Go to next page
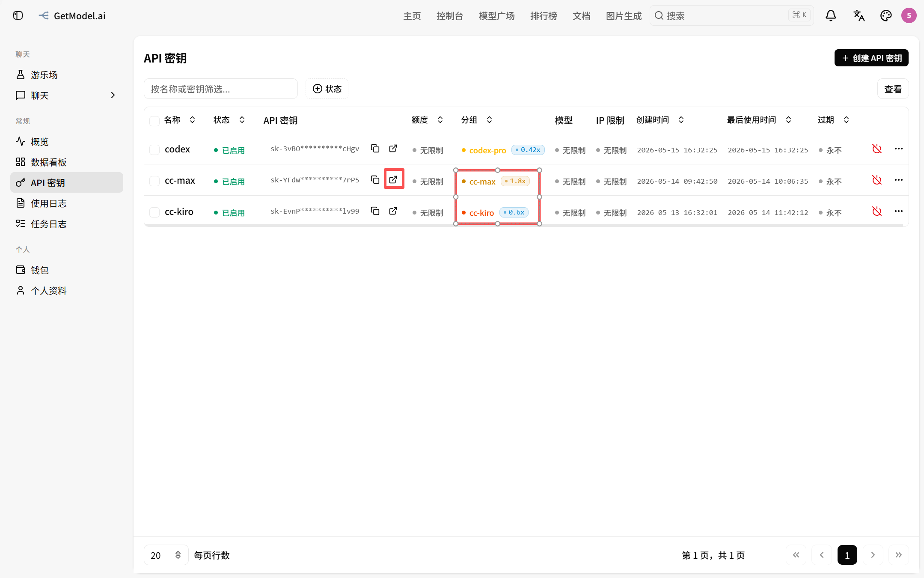The image size is (924, 578). pos(873,555)
